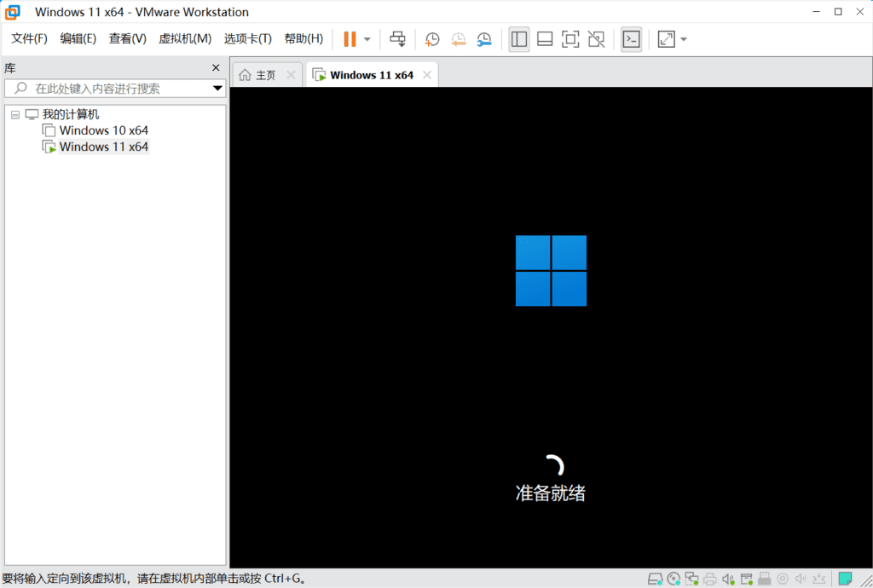Switch to Unity mode icon
Screen dimensions: 873x588
(x=597, y=39)
